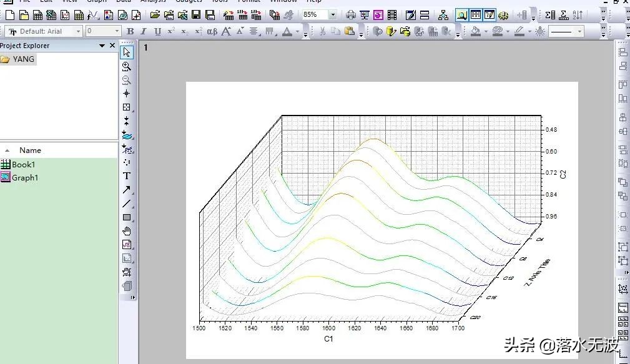Open the zoom level 85% dropdown
This screenshot has width=630, height=364.
[x=332, y=15]
